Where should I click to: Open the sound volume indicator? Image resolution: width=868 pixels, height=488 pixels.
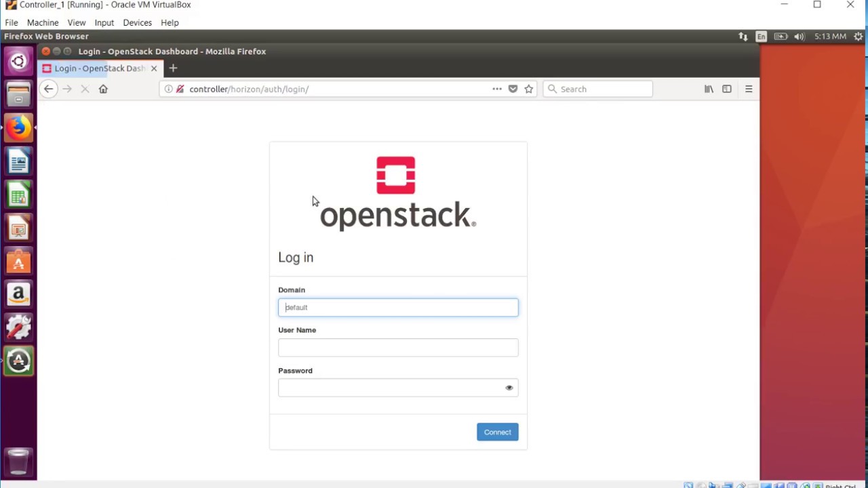[x=800, y=37]
